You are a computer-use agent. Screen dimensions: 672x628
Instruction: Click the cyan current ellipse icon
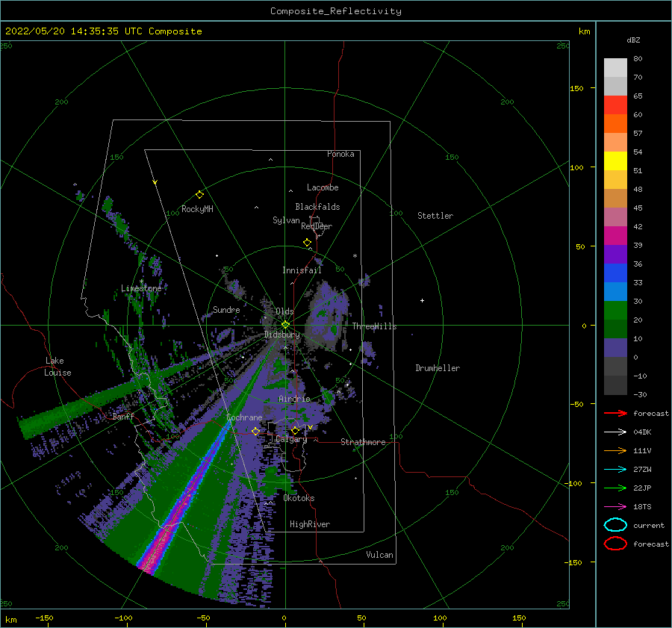coord(615,525)
